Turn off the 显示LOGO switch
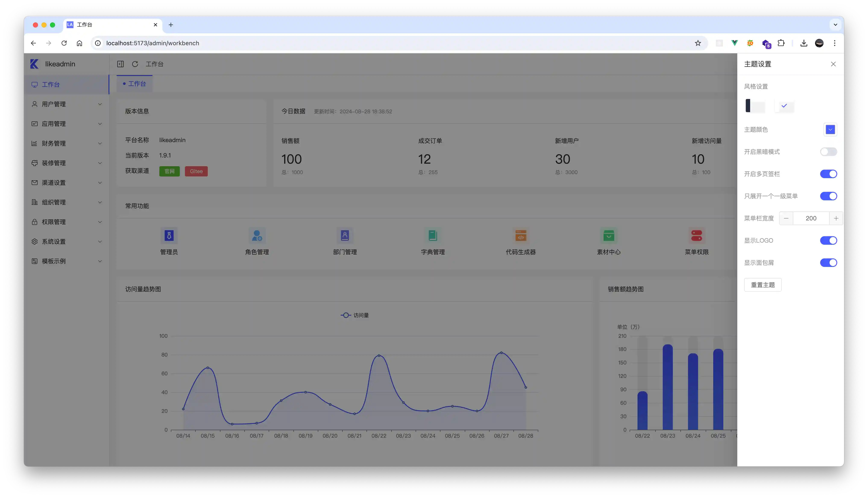868x498 pixels. pyautogui.click(x=828, y=240)
